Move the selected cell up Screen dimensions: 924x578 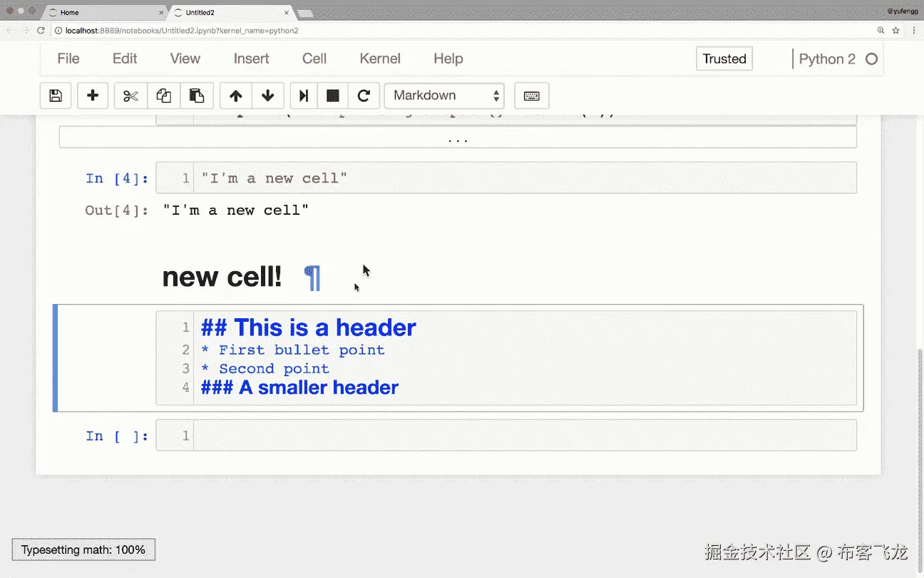(x=236, y=96)
